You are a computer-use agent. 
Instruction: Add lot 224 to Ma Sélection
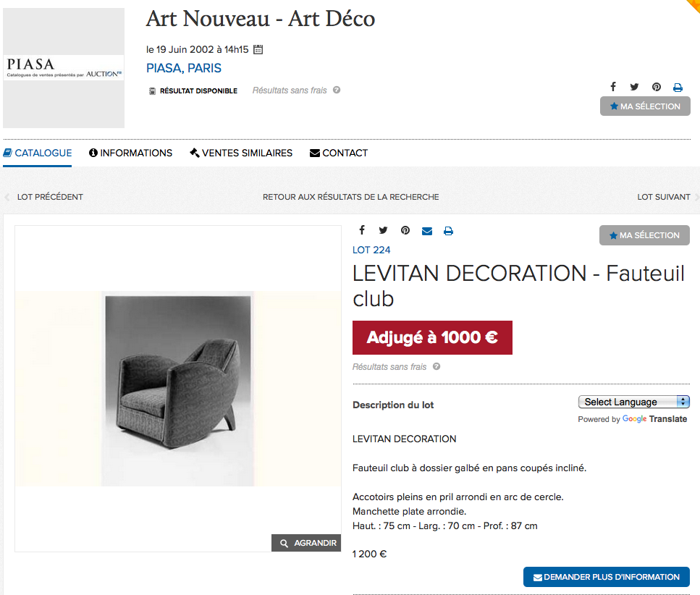coord(644,235)
